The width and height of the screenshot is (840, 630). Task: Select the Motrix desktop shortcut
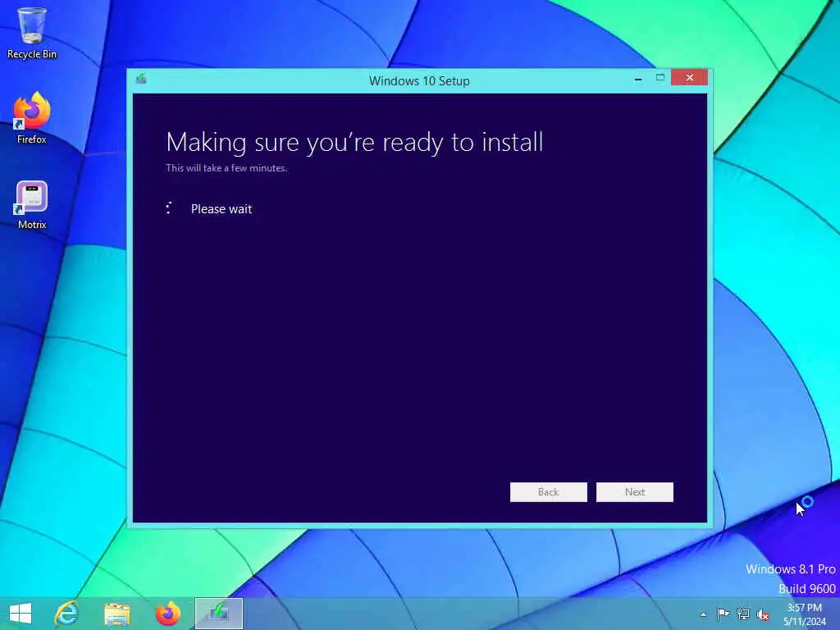[x=32, y=204]
